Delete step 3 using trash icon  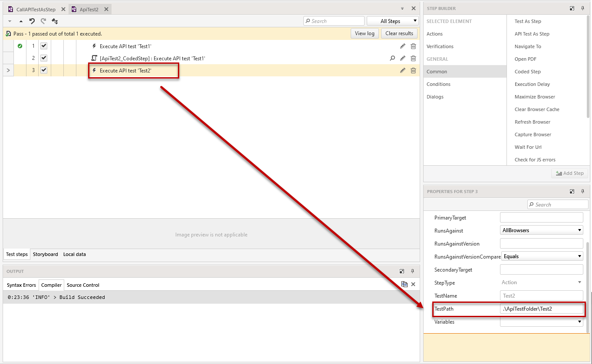(413, 70)
